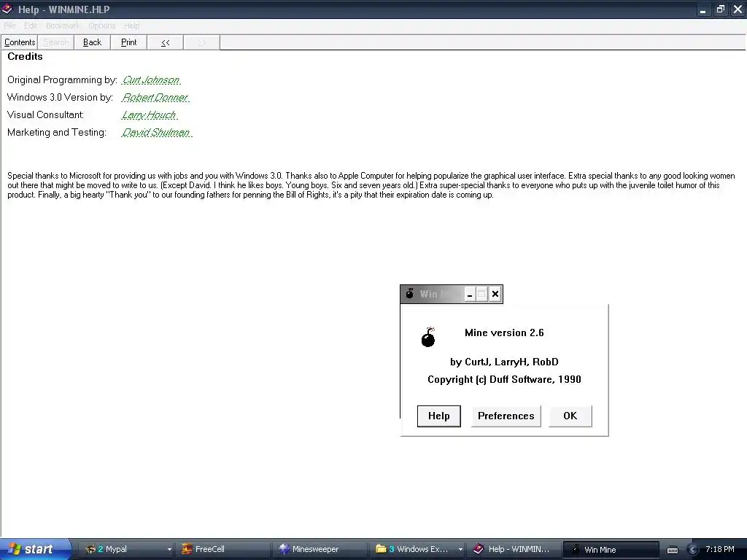Select the Win Mine taskbar button
The image size is (747, 560).
point(611,550)
